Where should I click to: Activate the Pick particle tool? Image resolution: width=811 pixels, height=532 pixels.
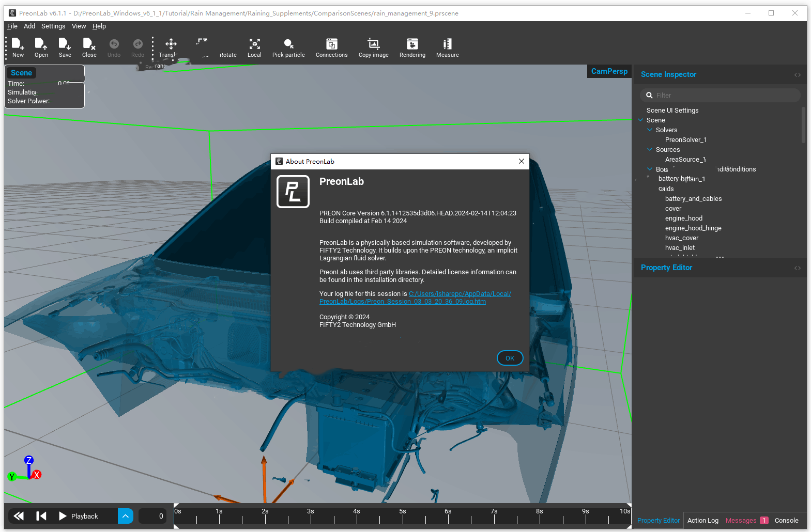288,48
